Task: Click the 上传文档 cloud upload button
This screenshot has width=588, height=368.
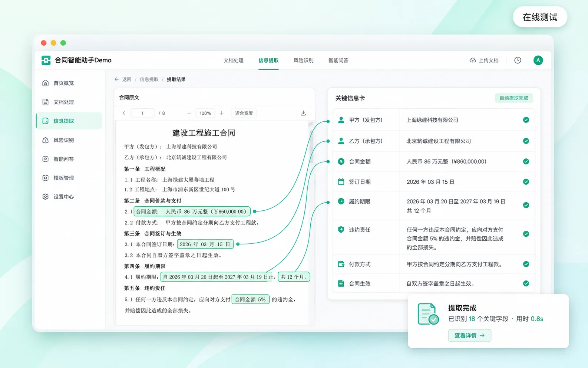Action: [484, 60]
